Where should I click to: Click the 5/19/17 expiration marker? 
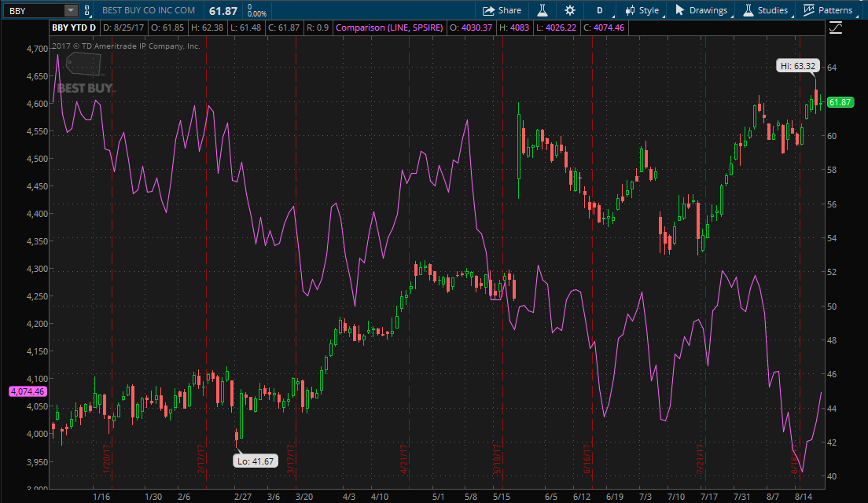pos(497,459)
